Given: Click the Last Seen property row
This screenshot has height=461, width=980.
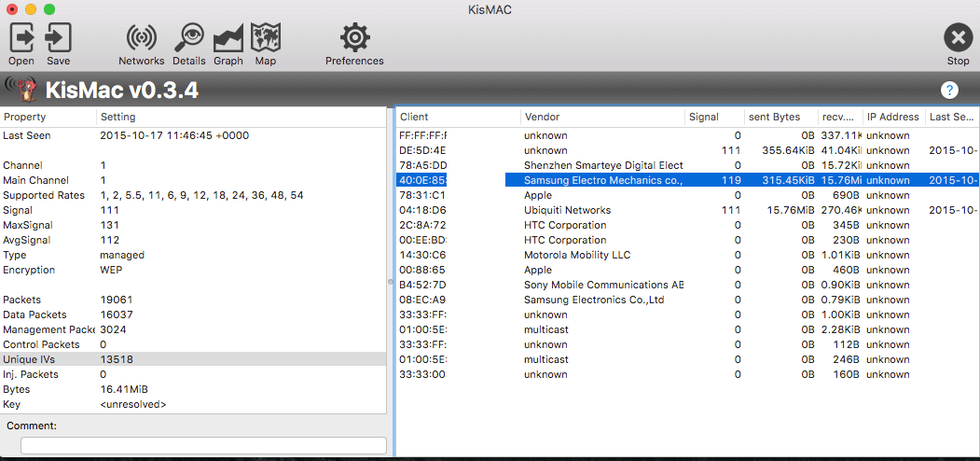Looking at the screenshot, I should [x=193, y=135].
